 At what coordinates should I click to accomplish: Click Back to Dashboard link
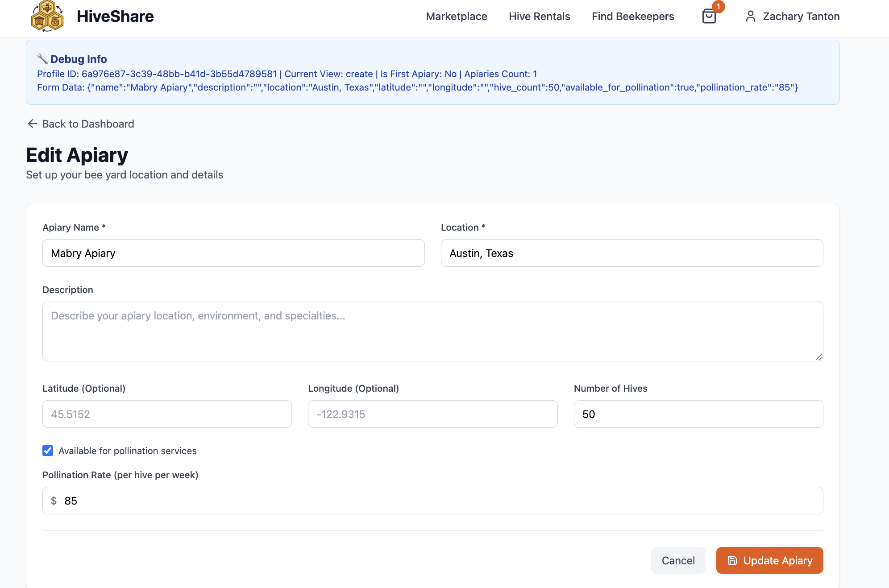[x=87, y=124]
